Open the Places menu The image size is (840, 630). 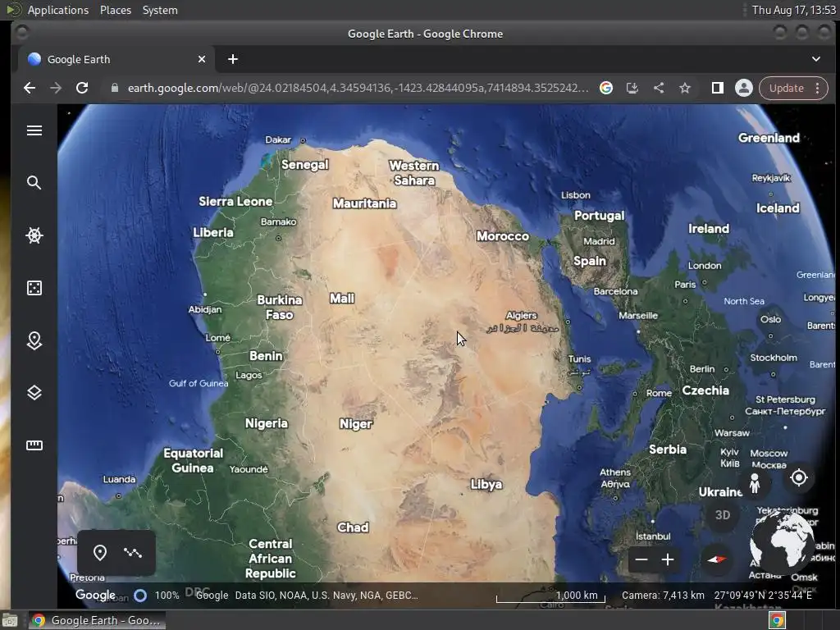click(115, 10)
